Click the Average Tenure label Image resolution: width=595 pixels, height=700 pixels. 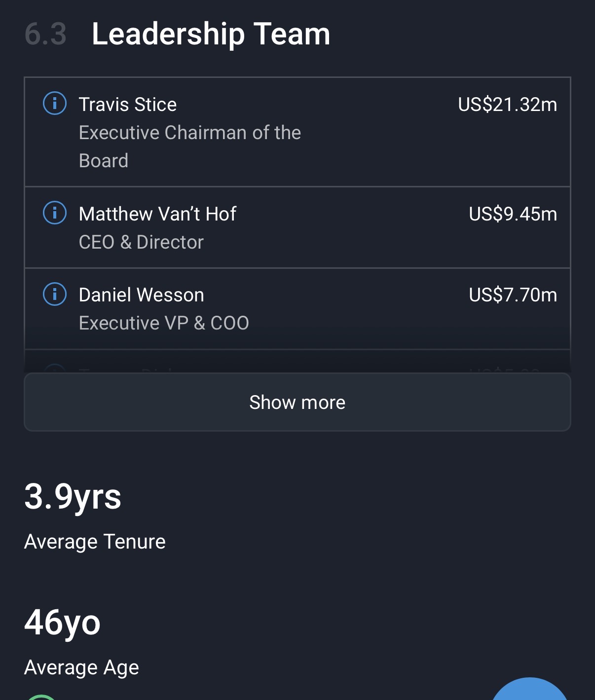[95, 542]
